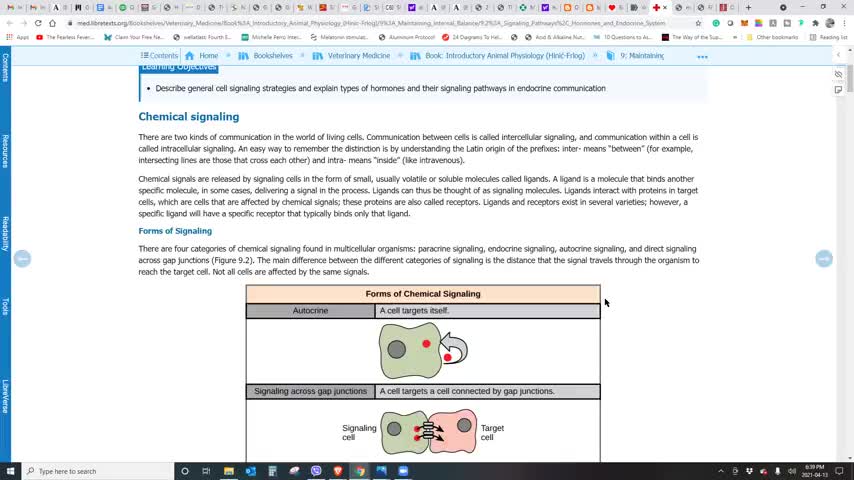Open the notification center icon

click(x=839, y=471)
